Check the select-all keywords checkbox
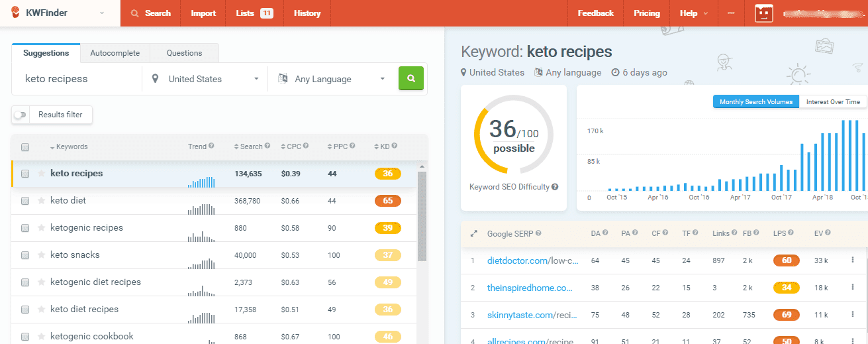The width and height of the screenshot is (868, 344). coord(25,147)
